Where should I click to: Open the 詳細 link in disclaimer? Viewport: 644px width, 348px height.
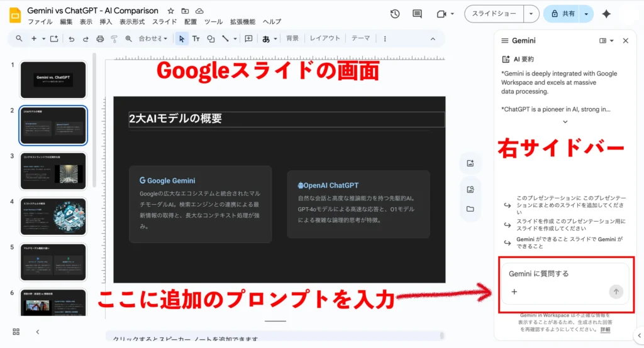(x=605, y=330)
